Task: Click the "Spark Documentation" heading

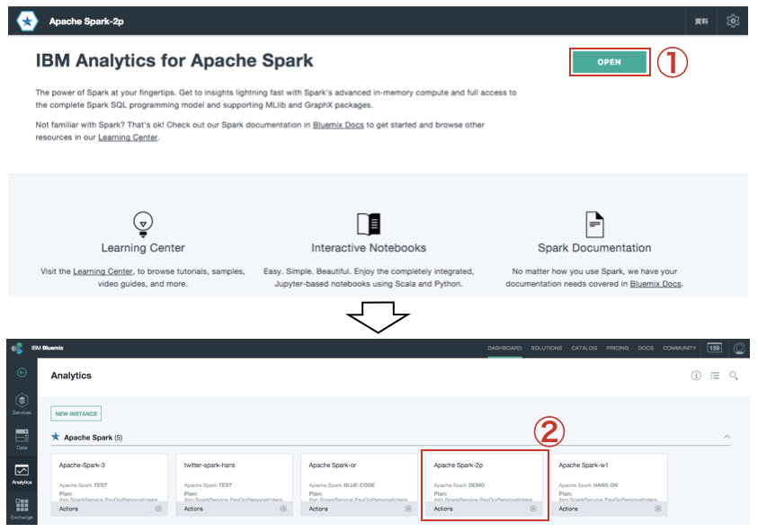Action: pos(594,248)
